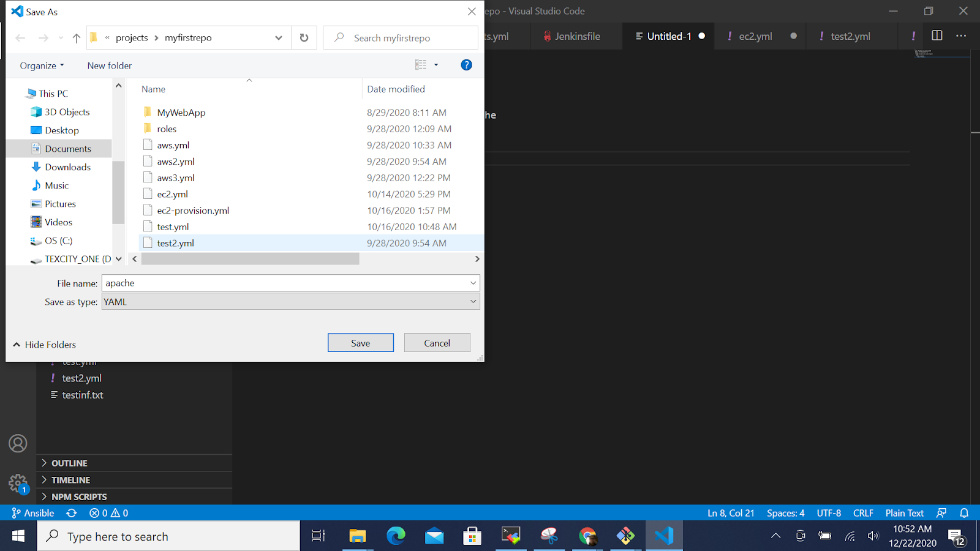Sort files by Name column

153,89
